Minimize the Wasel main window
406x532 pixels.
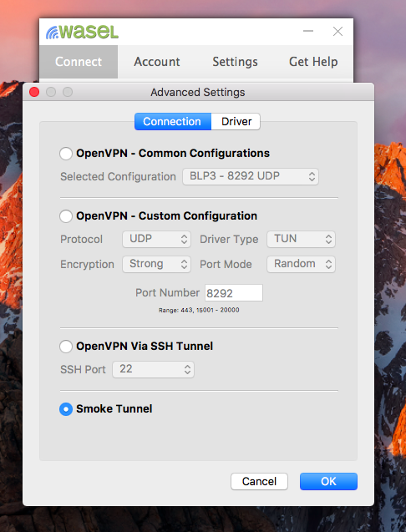(308, 31)
